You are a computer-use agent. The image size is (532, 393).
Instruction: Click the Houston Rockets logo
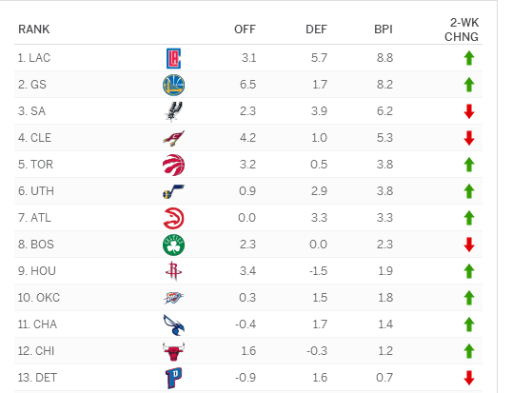[173, 271]
